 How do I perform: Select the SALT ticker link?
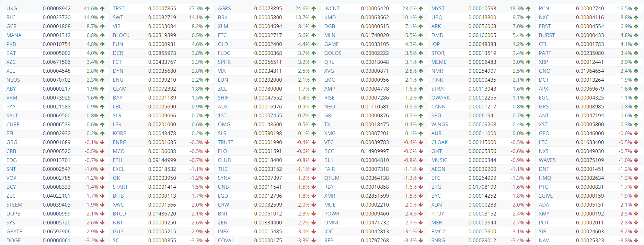(x=12, y=116)
